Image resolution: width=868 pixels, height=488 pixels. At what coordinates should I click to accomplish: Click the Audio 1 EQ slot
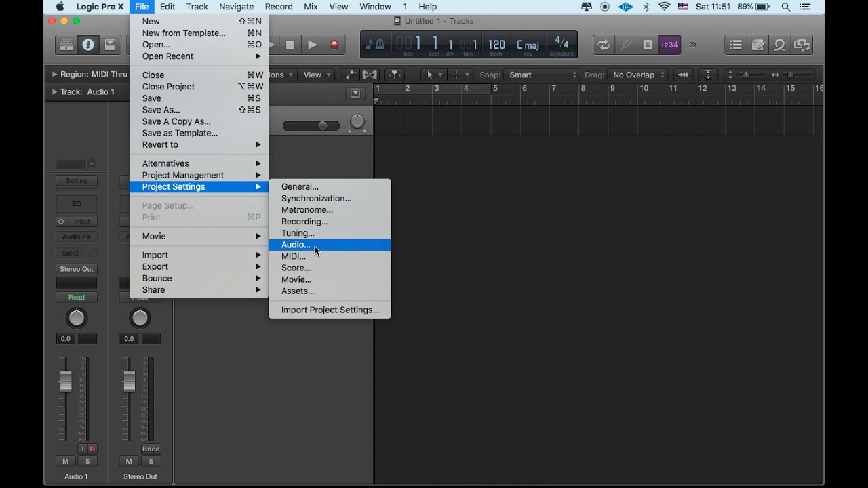pyautogui.click(x=77, y=204)
